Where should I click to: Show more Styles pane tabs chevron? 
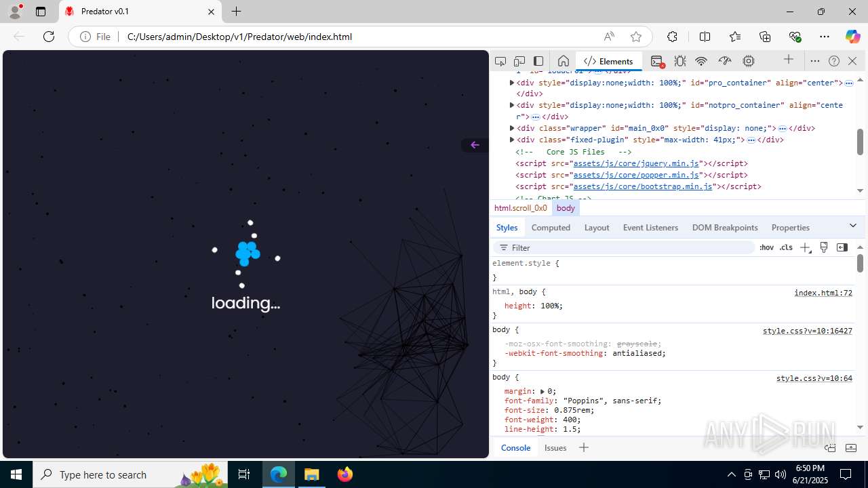point(853,226)
